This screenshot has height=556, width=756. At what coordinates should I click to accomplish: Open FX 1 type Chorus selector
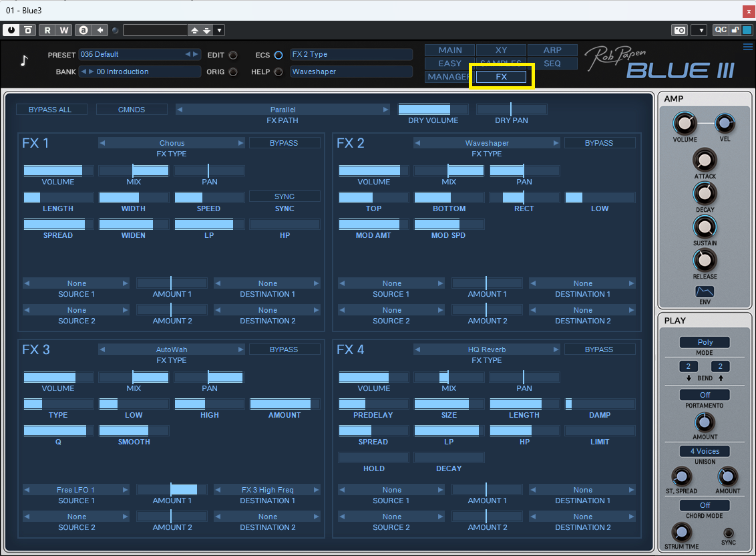click(x=172, y=143)
